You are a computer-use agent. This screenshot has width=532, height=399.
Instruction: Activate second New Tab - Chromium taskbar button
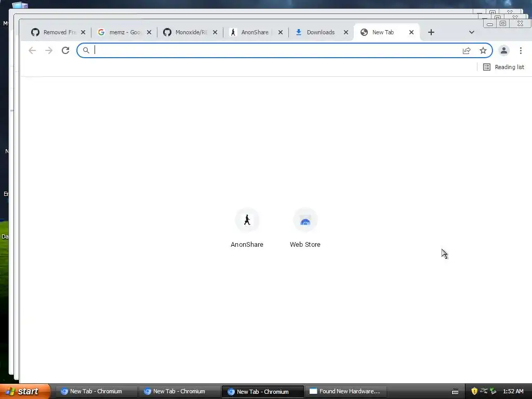point(179,392)
